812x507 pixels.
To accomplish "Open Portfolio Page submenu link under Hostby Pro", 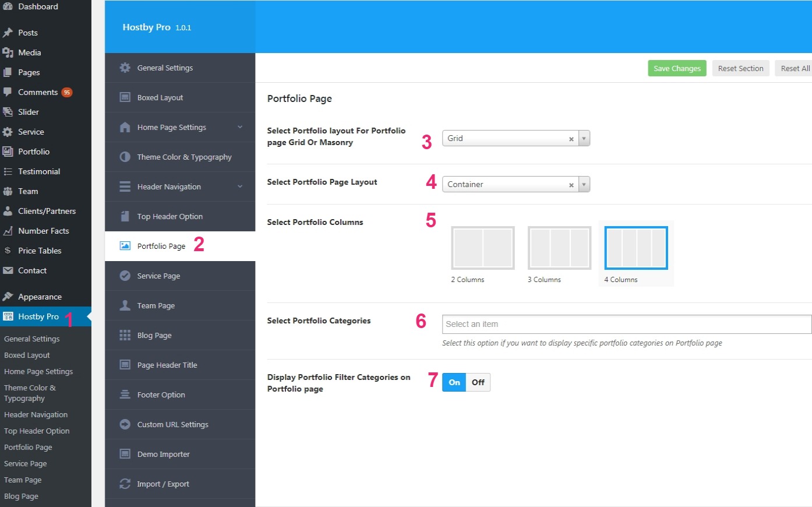I will tap(28, 447).
